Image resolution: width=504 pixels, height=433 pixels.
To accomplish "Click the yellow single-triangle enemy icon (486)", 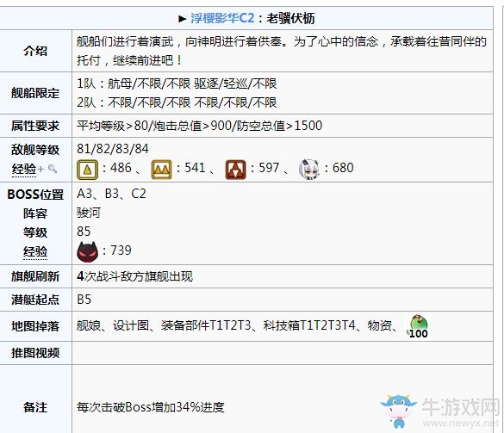I will click(x=87, y=170).
